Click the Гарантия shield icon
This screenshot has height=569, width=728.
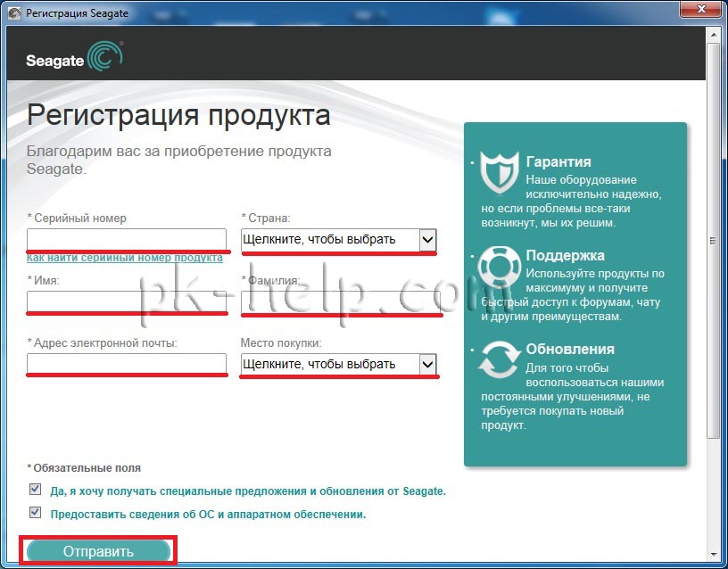499,172
